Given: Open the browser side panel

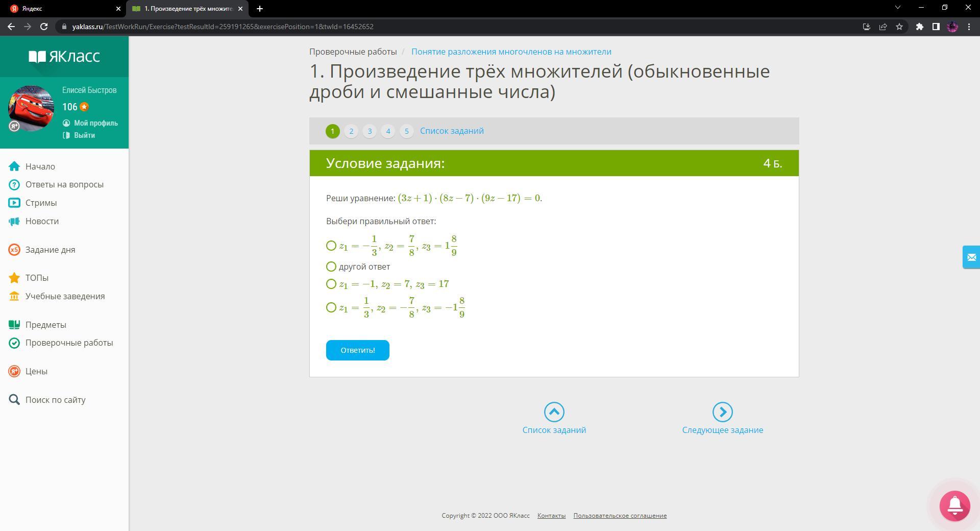Looking at the screenshot, I should click(x=936, y=27).
